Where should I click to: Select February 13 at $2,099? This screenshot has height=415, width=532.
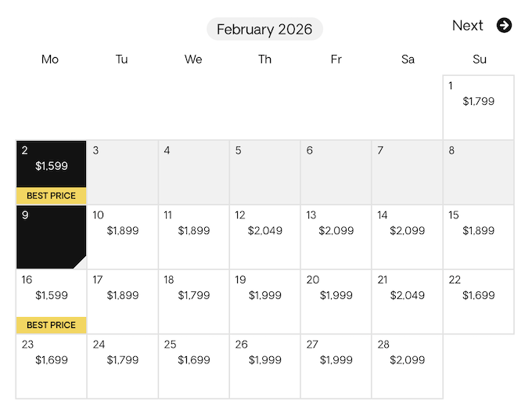click(336, 236)
